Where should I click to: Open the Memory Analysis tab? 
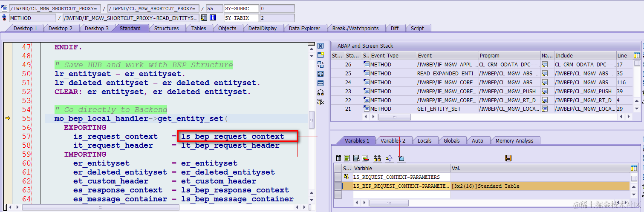[514, 140]
